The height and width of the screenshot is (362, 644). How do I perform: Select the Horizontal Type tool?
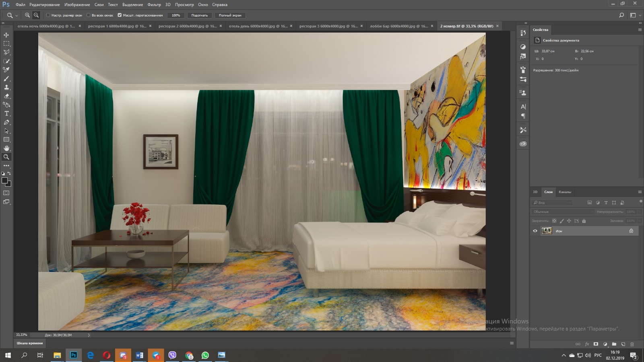[6, 113]
